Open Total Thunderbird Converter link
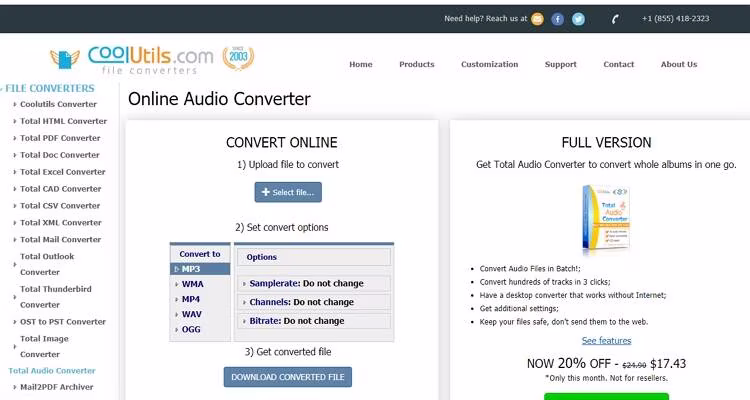 click(x=55, y=297)
